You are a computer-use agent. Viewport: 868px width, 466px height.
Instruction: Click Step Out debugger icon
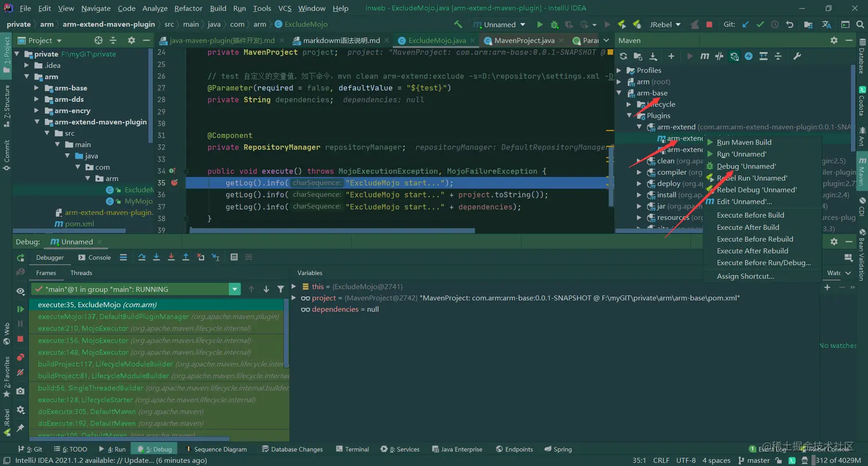[186, 257]
